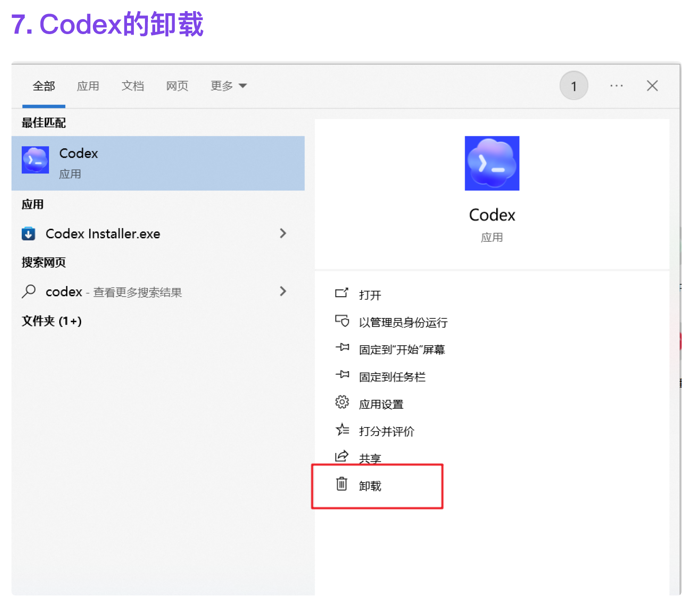Click the large Codex app icon in details pane
Image resolution: width=700 pixels, height=601 pixels.
tap(492, 163)
